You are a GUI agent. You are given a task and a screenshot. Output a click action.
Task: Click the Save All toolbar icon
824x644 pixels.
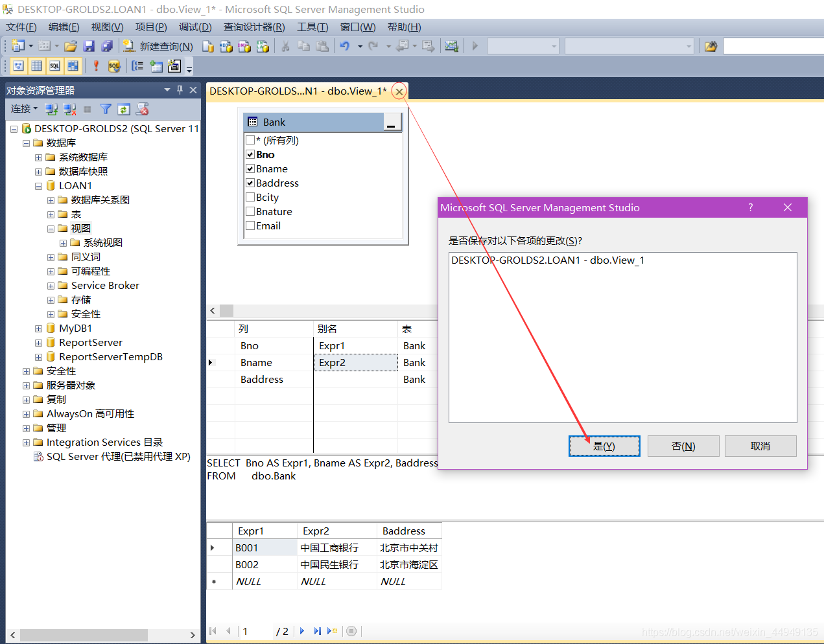[x=107, y=46]
